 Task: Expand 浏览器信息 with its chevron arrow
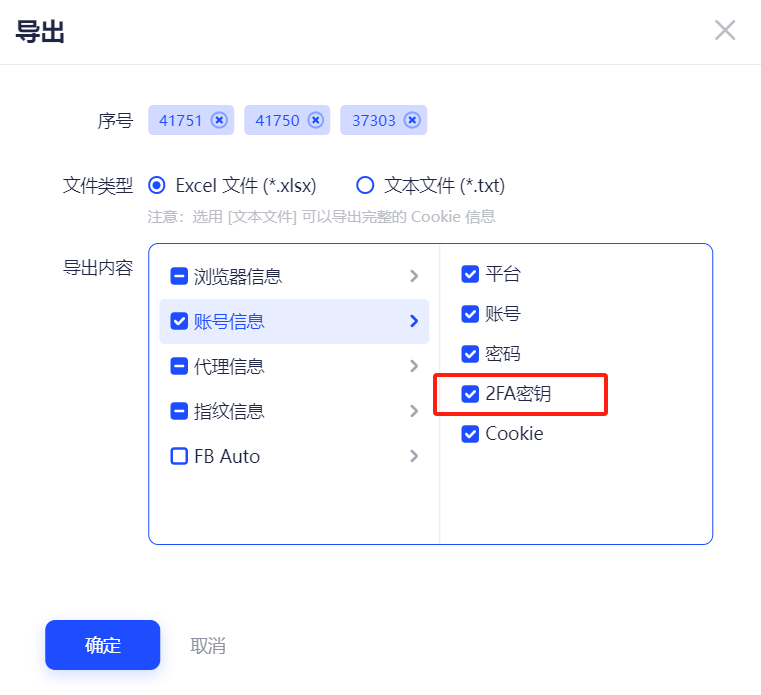(414, 276)
